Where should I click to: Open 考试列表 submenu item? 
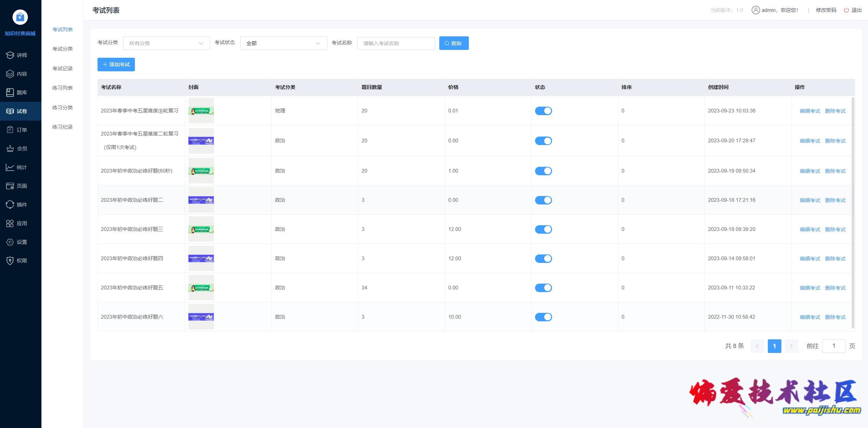(63, 30)
